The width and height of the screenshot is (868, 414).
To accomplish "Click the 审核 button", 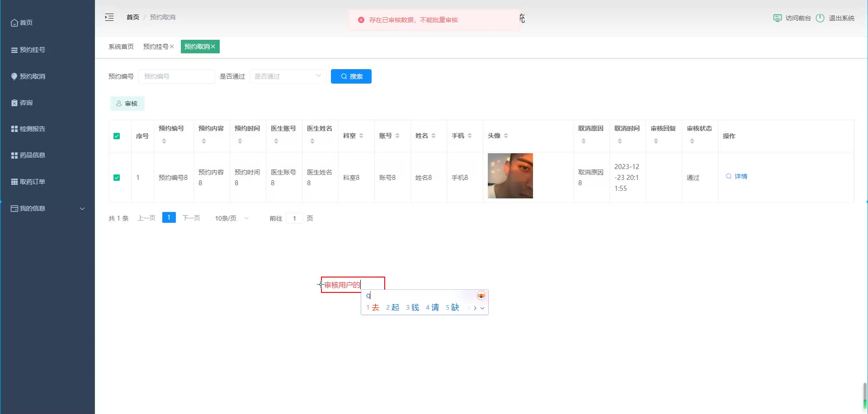I will click(127, 103).
